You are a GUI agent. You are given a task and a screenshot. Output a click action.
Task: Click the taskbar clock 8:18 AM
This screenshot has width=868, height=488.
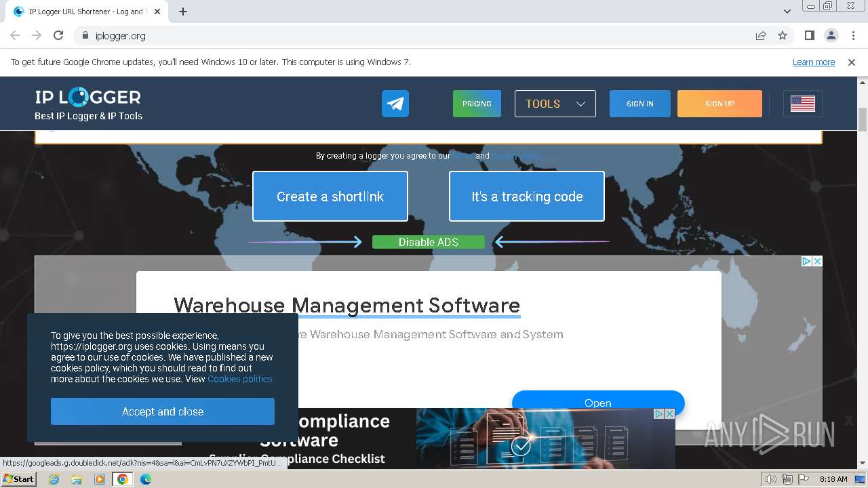coord(833,479)
